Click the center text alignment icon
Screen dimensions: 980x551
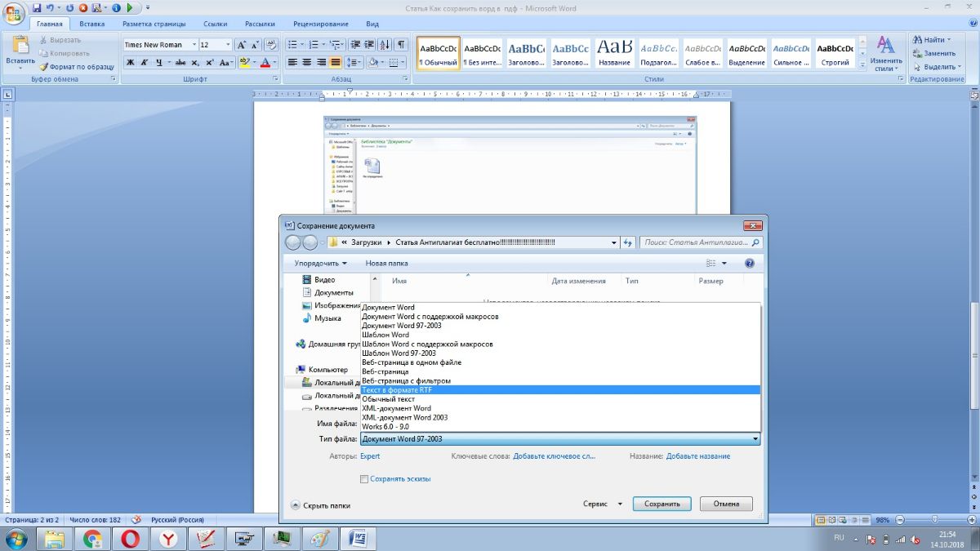click(x=308, y=63)
